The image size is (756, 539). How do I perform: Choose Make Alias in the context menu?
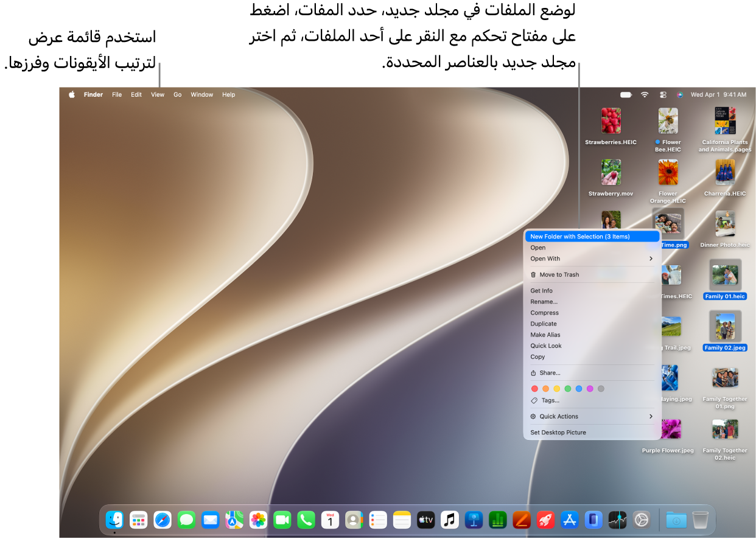592,335
